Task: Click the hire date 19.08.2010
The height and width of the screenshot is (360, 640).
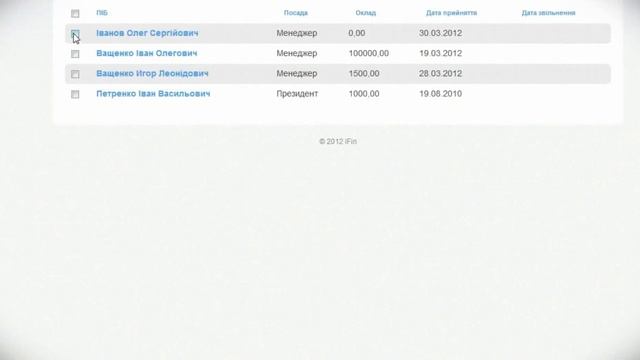Action: [x=440, y=93]
